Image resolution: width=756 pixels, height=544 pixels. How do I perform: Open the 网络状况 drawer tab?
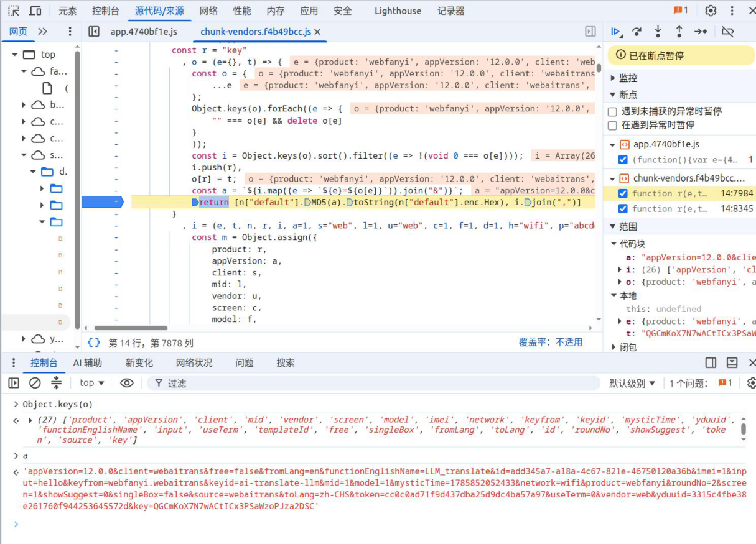click(x=194, y=362)
